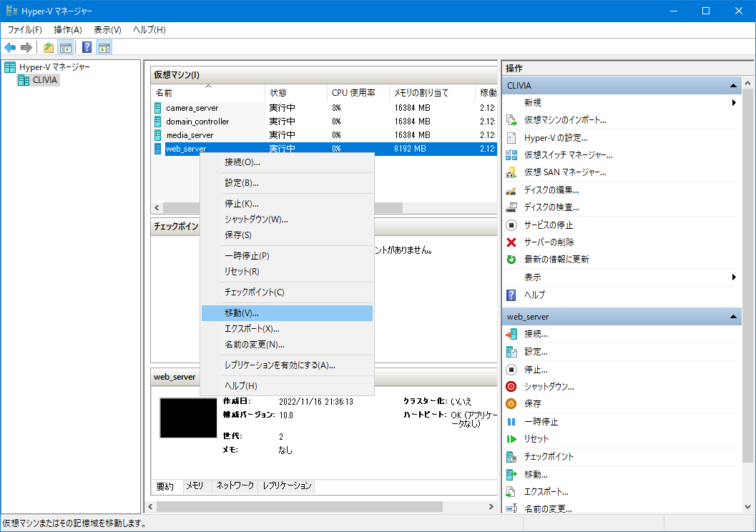Click the red サーバーの削除 X icon
The width and height of the screenshot is (756, 532).
point(511,242)
